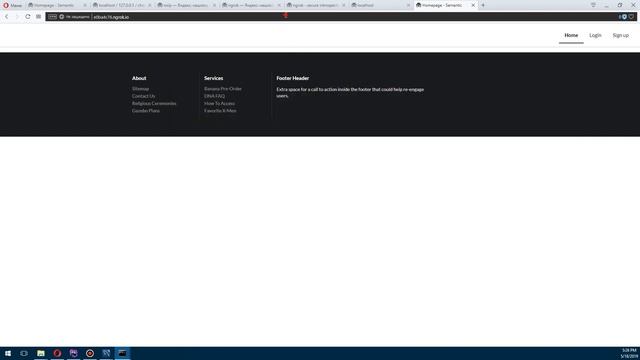This screenshot has height=360, width=640.
Task: Open Task View on the taskbar
Action: coord(24,353)
